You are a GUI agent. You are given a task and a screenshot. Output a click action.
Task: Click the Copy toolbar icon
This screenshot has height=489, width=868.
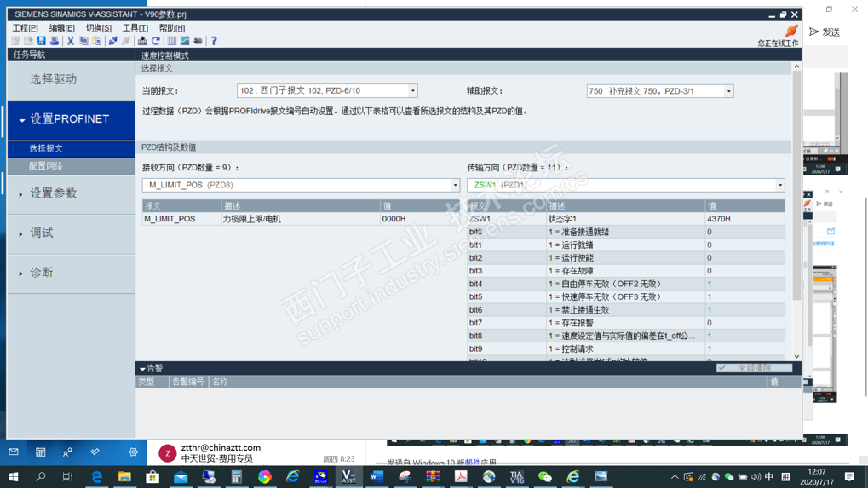click(83, 41)
